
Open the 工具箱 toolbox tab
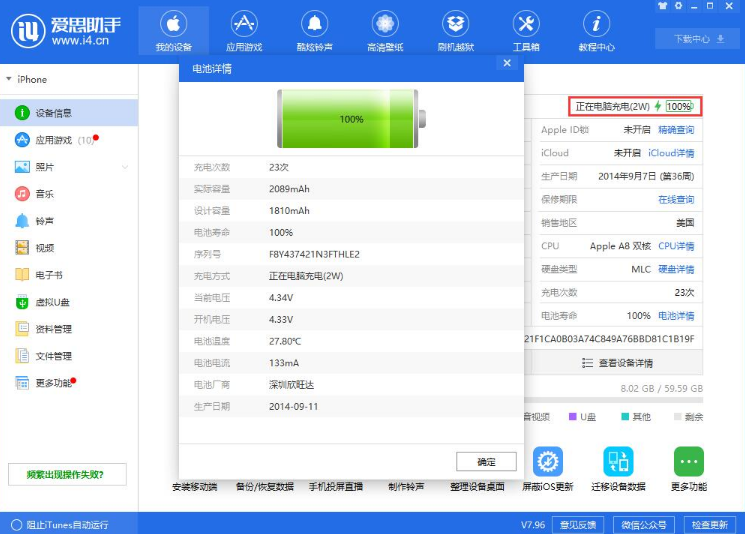click(x=526, y=31)
